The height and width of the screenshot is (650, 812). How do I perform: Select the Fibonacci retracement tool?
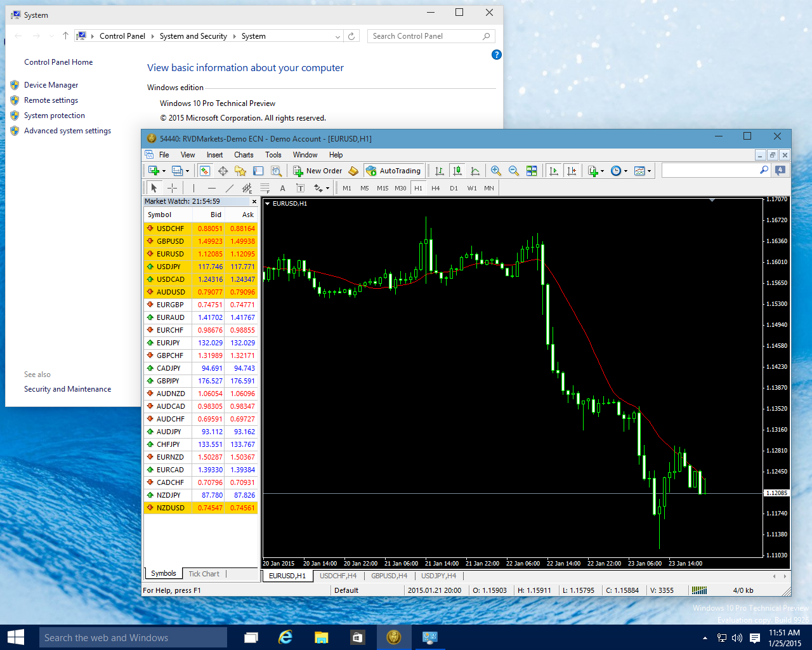click(x=265, y=188)
